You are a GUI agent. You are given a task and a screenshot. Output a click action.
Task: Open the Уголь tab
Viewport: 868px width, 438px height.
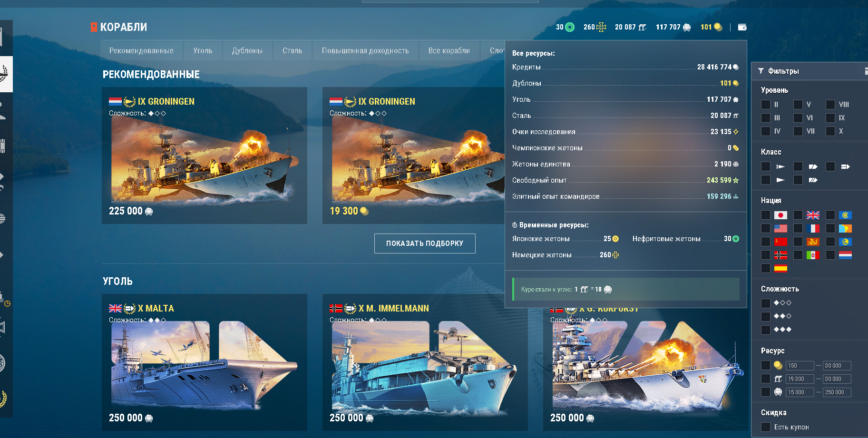(x=203, y=50)
